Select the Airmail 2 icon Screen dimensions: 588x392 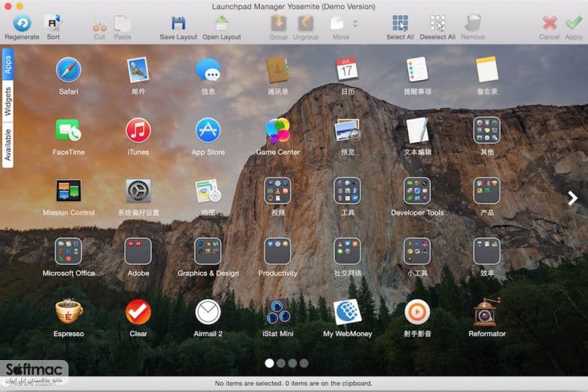[208, 311]
